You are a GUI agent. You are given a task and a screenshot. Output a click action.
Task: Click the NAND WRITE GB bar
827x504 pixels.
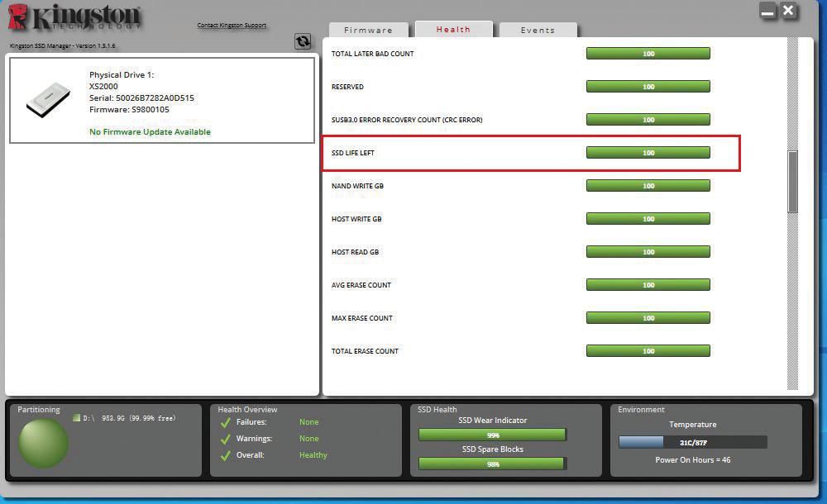point(648,186)
